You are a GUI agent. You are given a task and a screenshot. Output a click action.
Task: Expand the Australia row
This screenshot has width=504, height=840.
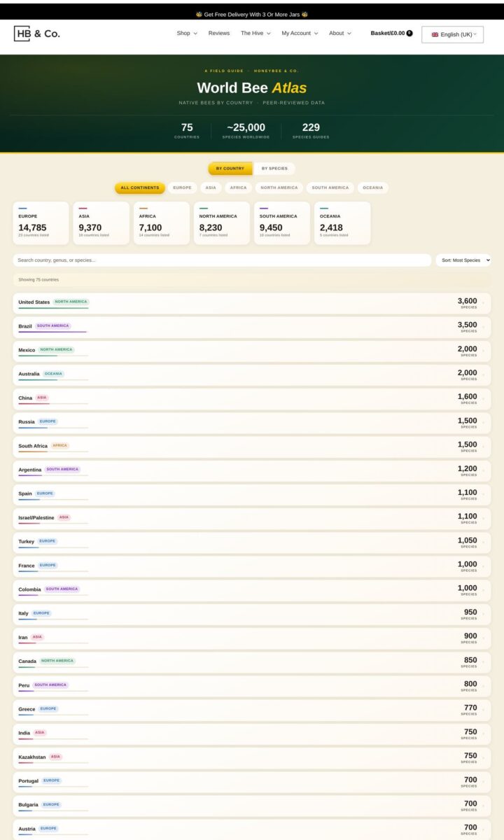[x=252, y=374]
